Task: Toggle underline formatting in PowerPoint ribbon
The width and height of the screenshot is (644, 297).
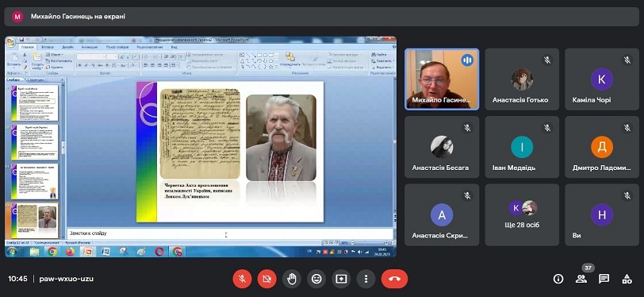Action: pos(93,65)
